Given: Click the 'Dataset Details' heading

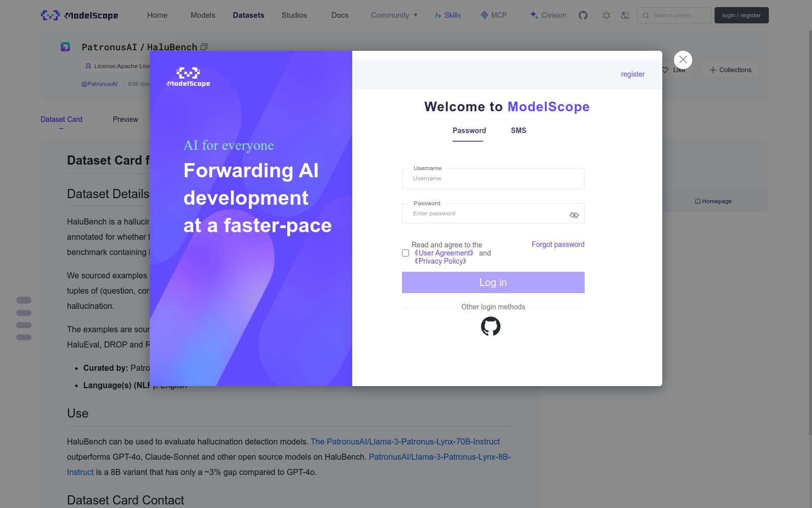Looking at the screenshot, I should coord(108,194).
